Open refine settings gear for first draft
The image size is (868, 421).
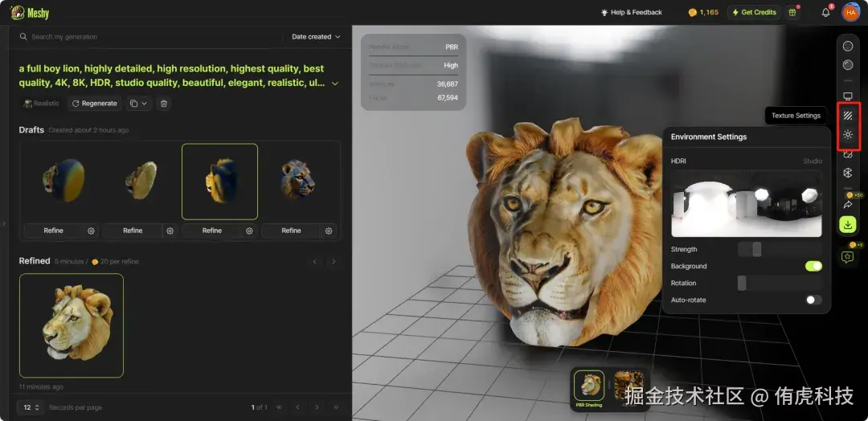(92, 231)
